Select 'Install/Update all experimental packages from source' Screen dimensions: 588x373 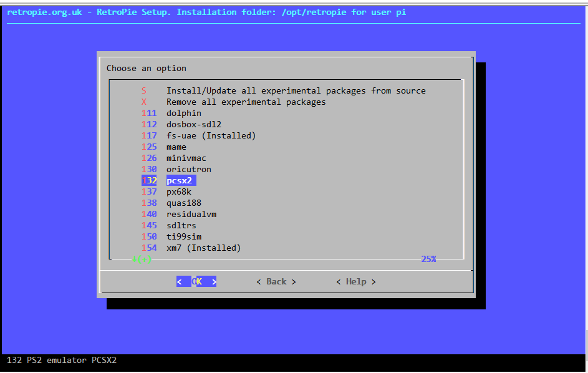[284, 91]
